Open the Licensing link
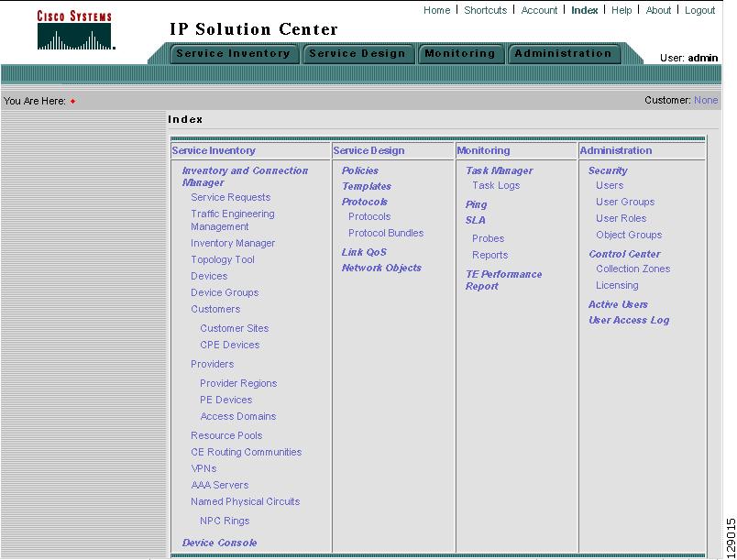737x560 pixels. [x=617, y=285]
